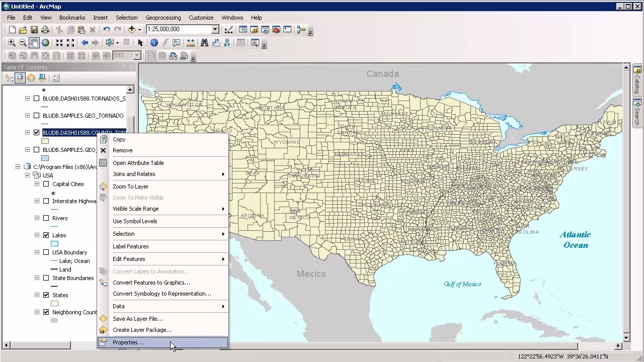Screen dimensions: 644x362
Task: Switch TOC to List By Selection
Action: (x=42, y=78)
